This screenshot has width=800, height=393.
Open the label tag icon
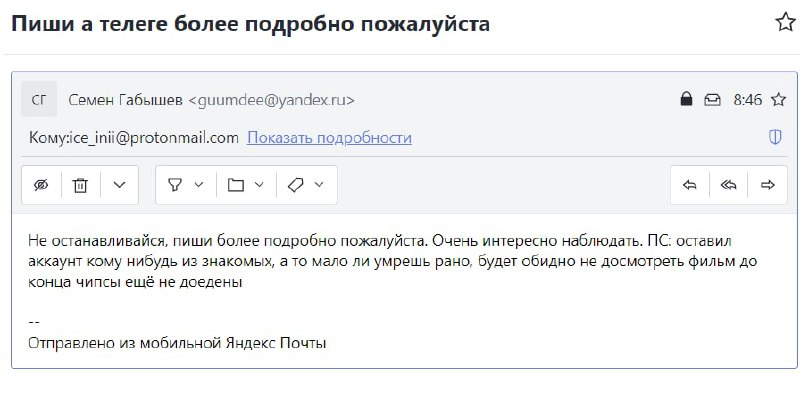click(x=295, y=185)
